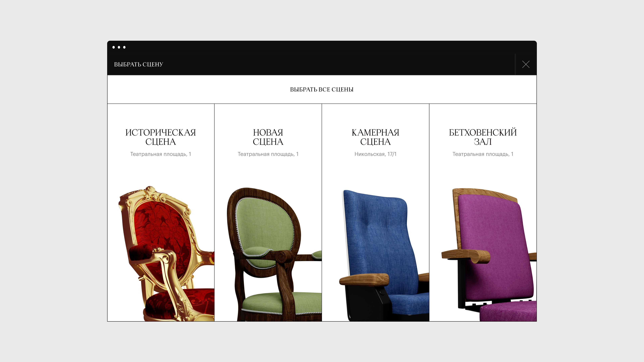The width and height of the screenshot is (644, 362).
Task: Choose the КАМЕРНАЯ СЦЕНА title
Action: tap(375, 137)
